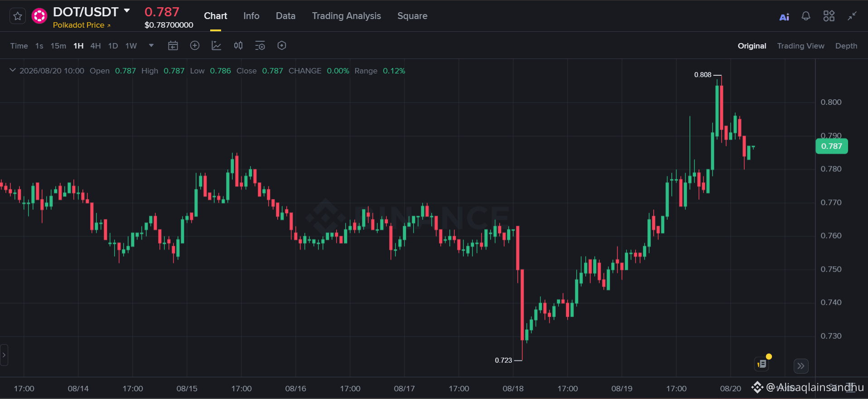The image size is (868, 399).
Task: Open the go-to-date calendar icon
Action: click(x=173, y=46)
